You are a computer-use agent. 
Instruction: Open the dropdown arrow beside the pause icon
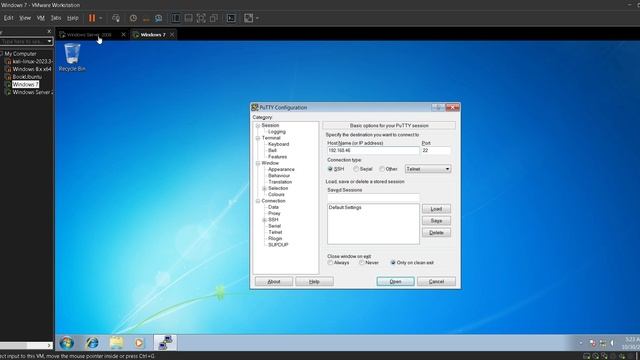(101, 18)
